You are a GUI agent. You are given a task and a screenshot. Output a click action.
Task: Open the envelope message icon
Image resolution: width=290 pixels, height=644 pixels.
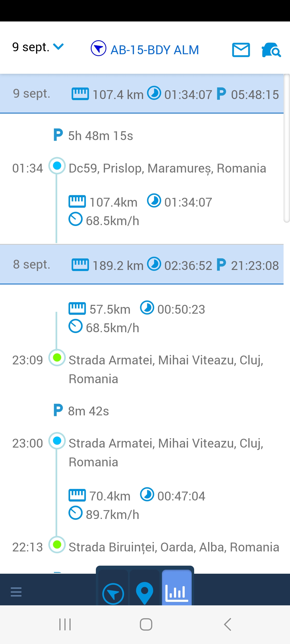[241, 50]
